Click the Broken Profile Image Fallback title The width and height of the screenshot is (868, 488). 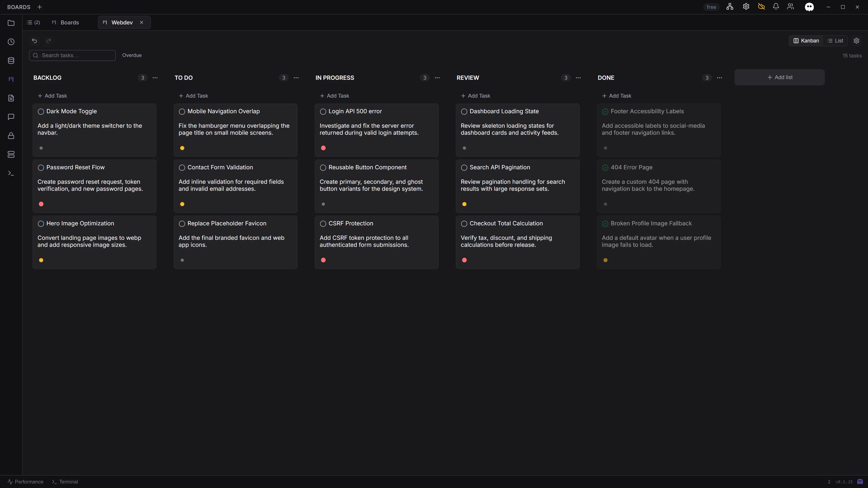(651, 224)
